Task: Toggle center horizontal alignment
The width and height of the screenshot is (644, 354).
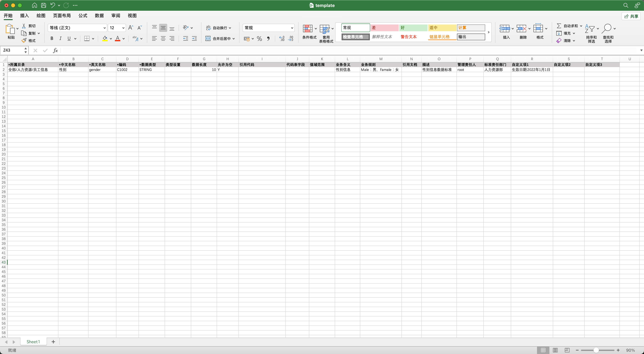Action: (163, 39)
